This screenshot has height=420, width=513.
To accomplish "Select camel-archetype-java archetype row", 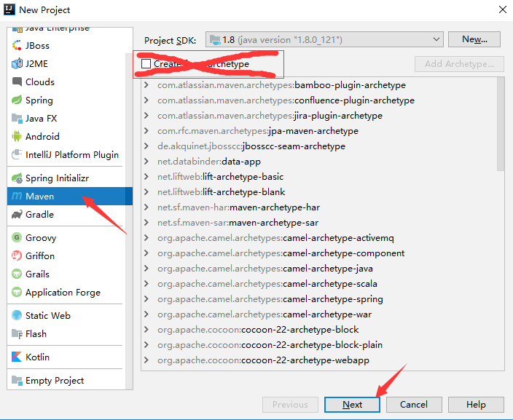I will (319, 269).
